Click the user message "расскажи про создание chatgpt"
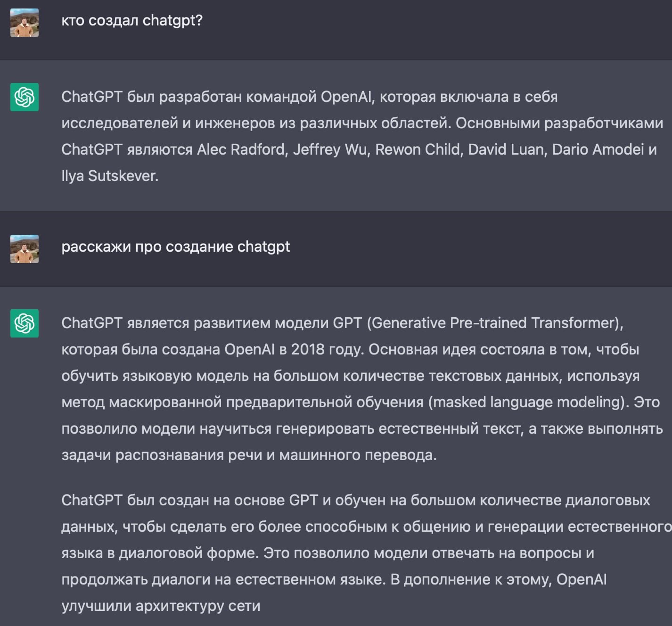Image resolution: width=672 pixels, height=626 pixels. pos(176,247)
